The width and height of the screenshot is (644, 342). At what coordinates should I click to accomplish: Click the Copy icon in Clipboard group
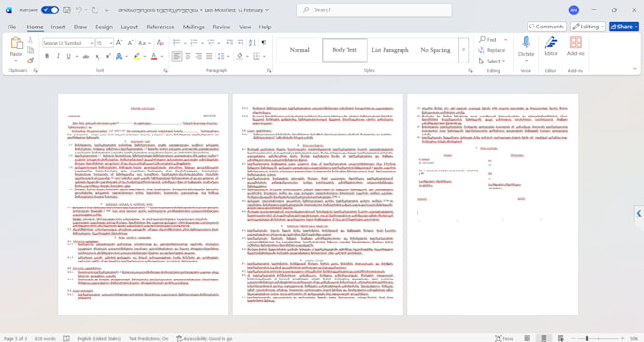point(30,50)
